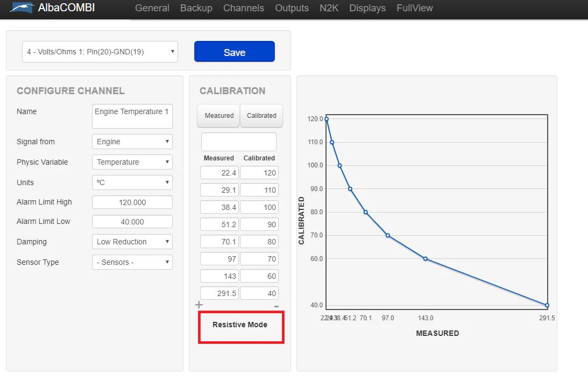
Task: Open the Physic Variable dropdown
Action: coord(132,162)
